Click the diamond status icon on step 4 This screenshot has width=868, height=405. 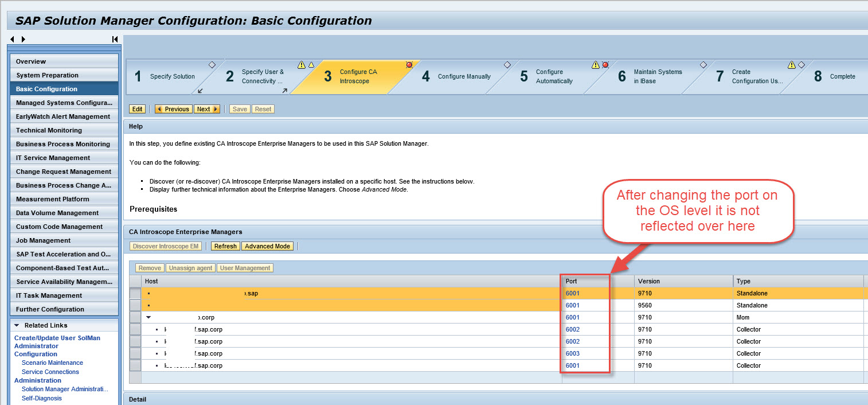pyautogui.click(x=507, y=65)
